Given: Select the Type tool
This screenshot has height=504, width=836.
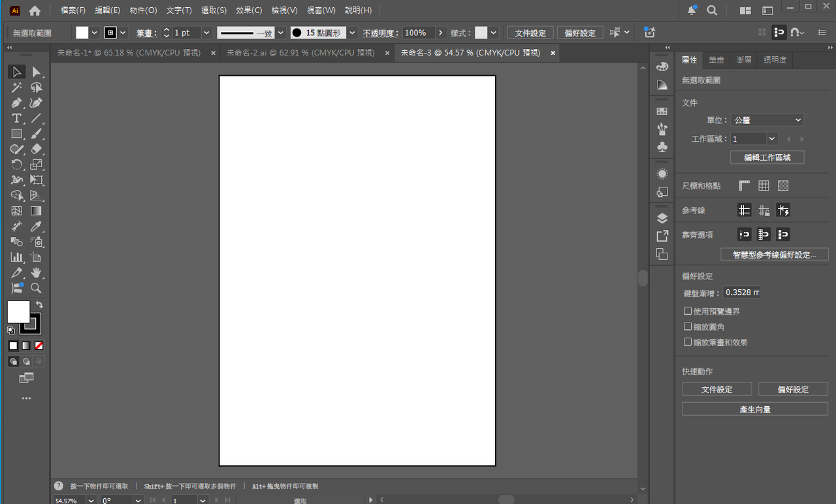Looking at the screenshot, I should [x=17, y=118].
